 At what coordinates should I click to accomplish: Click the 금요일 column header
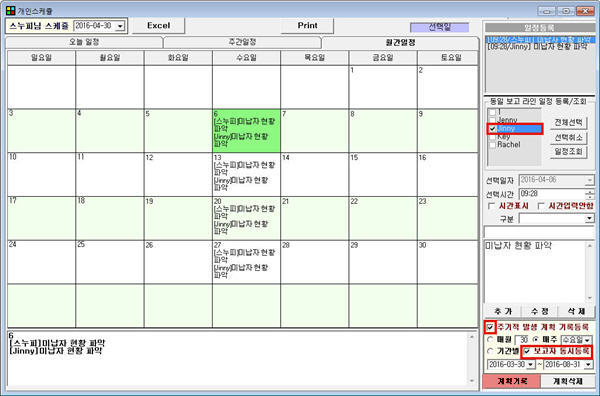[x=383, y=58]
